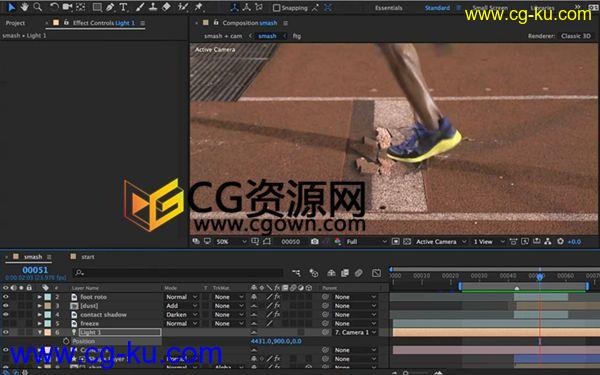Select the Zoom magnifier tool

coord(38,7)
